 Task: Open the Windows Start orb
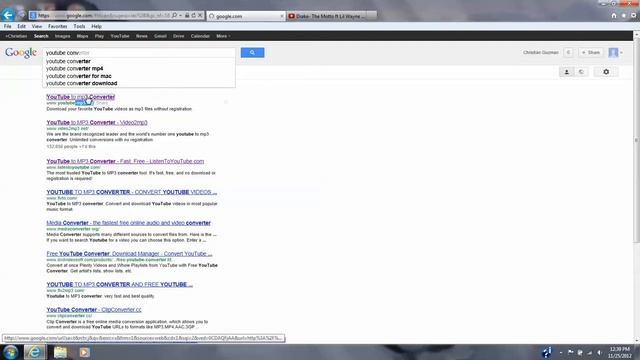click(x=10, y=352)
